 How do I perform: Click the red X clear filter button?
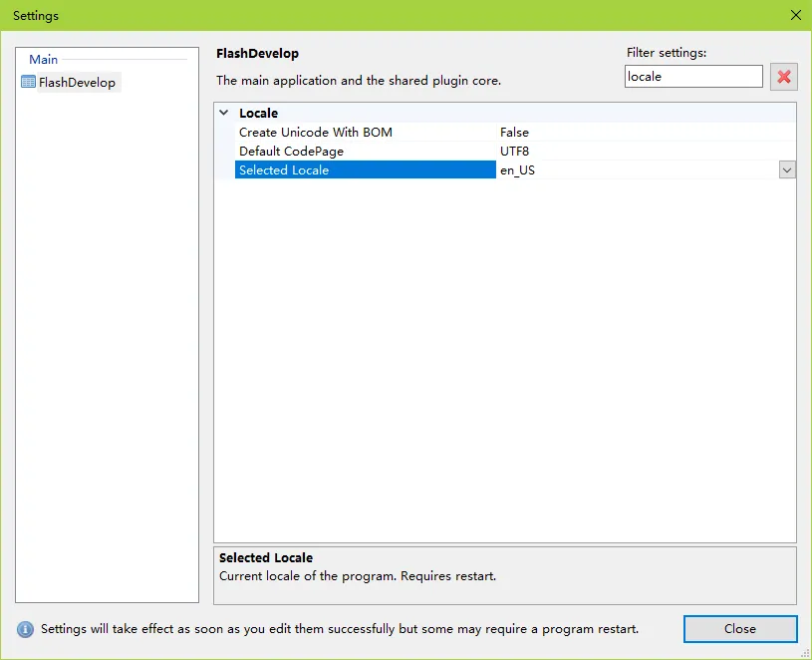click(x=784, y=77)
